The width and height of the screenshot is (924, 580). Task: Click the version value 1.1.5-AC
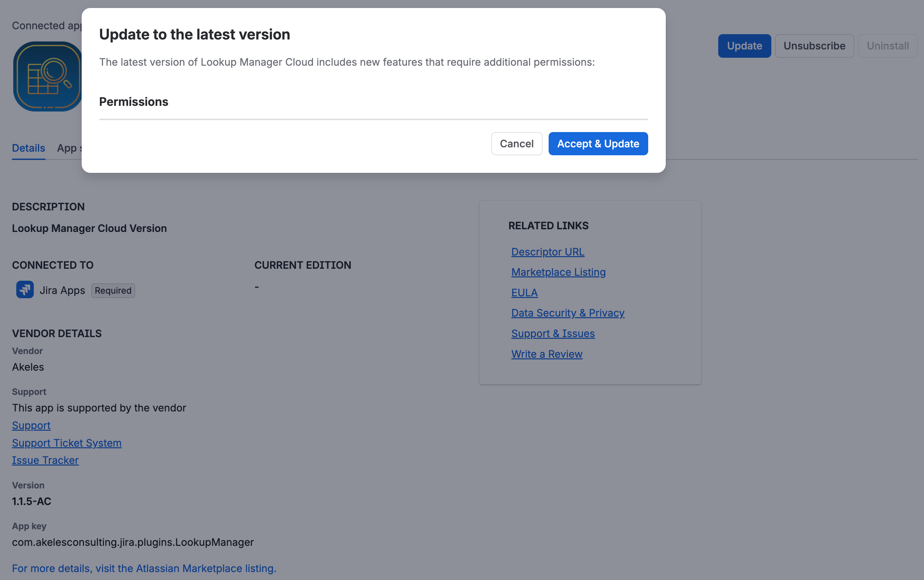pos(32,501)
